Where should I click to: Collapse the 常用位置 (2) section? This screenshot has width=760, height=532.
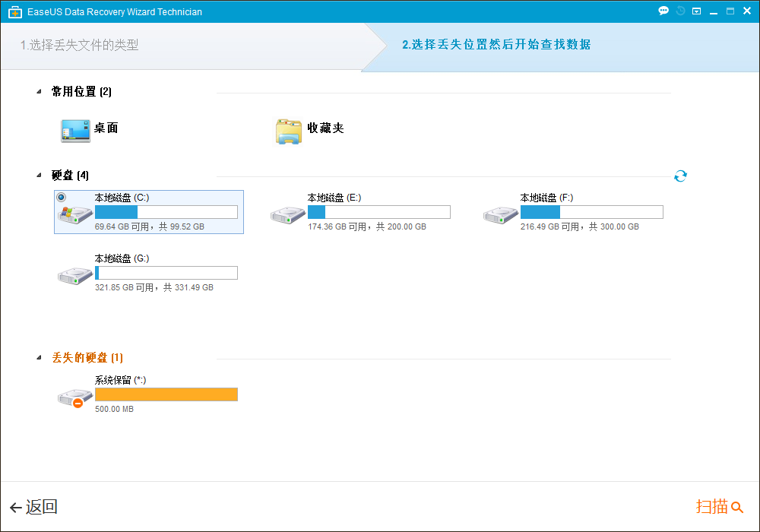(x=39, y=91)
